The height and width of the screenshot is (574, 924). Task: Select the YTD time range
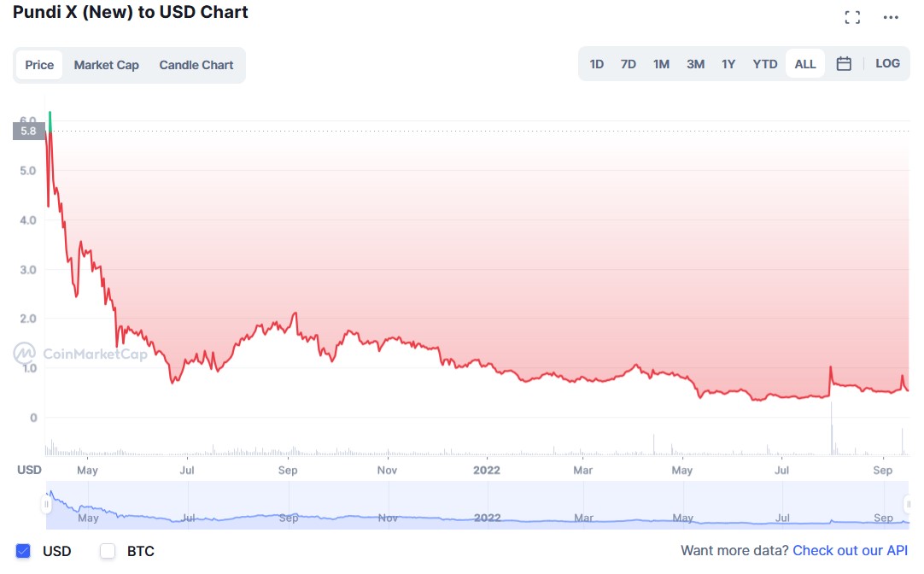point(765,64)
